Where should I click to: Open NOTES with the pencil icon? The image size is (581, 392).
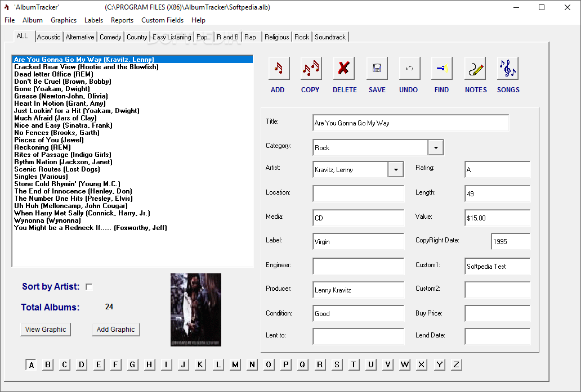475,68
